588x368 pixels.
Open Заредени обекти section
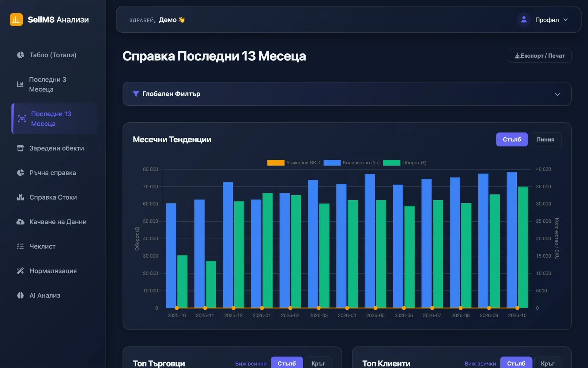click(x=55, y=148)
